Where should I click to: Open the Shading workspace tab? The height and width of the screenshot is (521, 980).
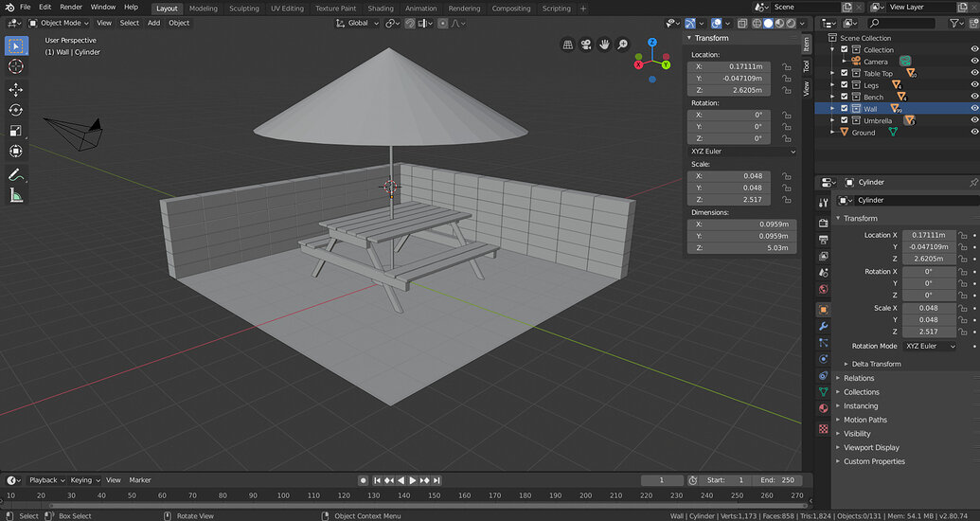380,9
